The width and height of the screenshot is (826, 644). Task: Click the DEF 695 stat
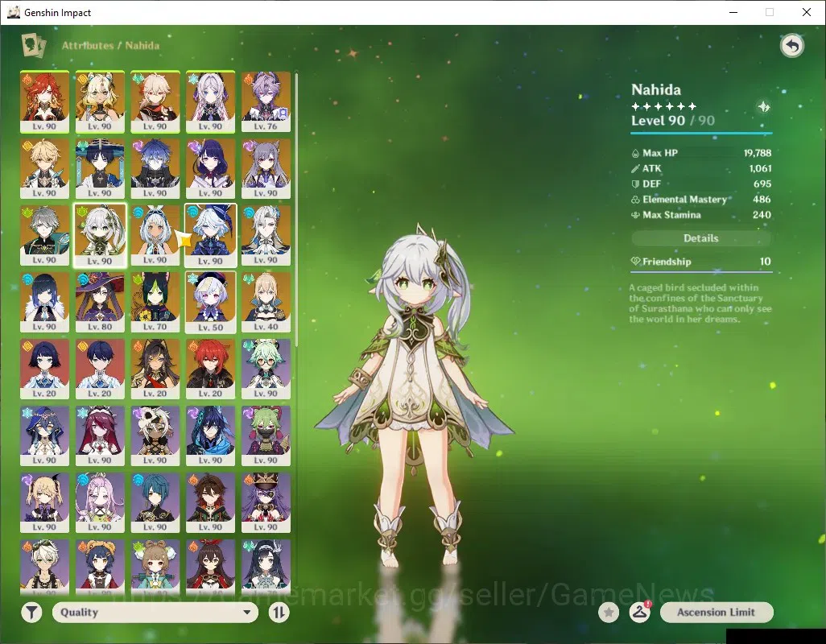coord(700,184)
